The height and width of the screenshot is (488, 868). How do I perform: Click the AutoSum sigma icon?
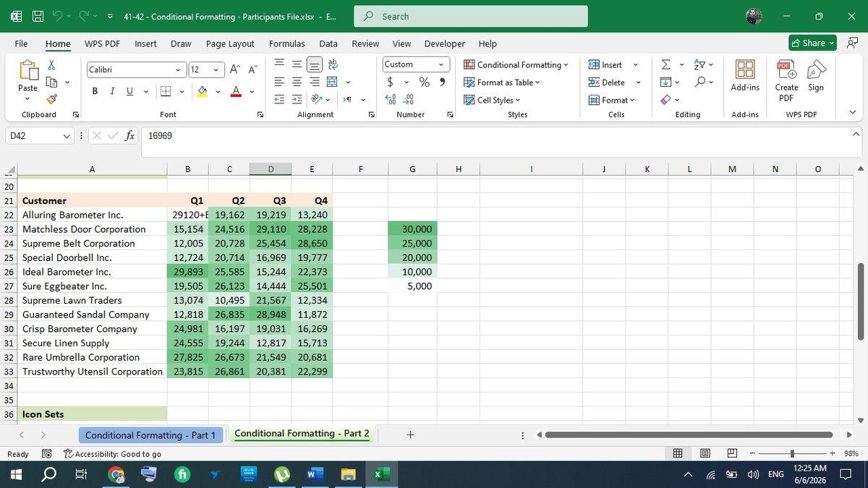pyautogui.click(x=665, y=65)
